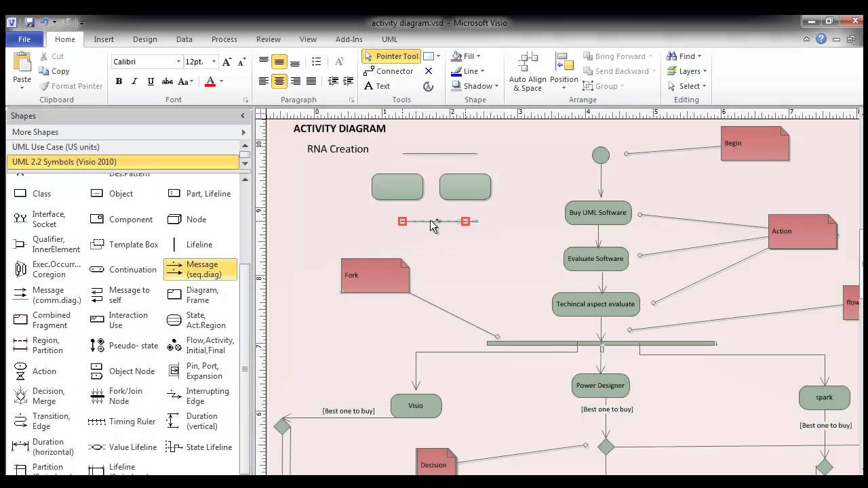Collapse the Shapes pane chevron
Screen dimensions: 868x488
pyautogui.click(x=243, y=116)
